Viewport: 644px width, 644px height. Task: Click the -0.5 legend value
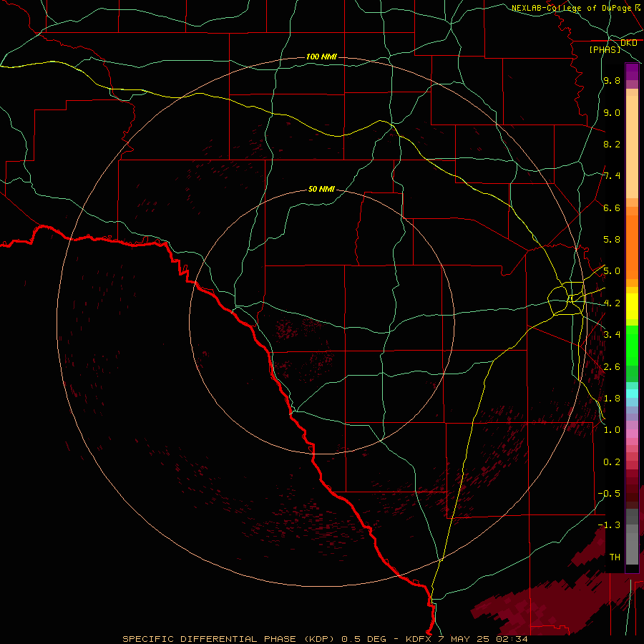(x=609, y=494)
